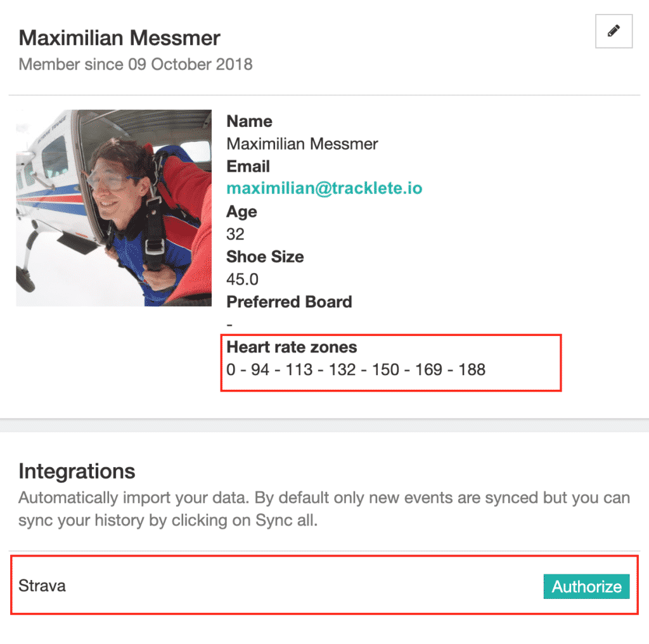
Task: Click the Preferred Board label
Action: coord(289,302)
